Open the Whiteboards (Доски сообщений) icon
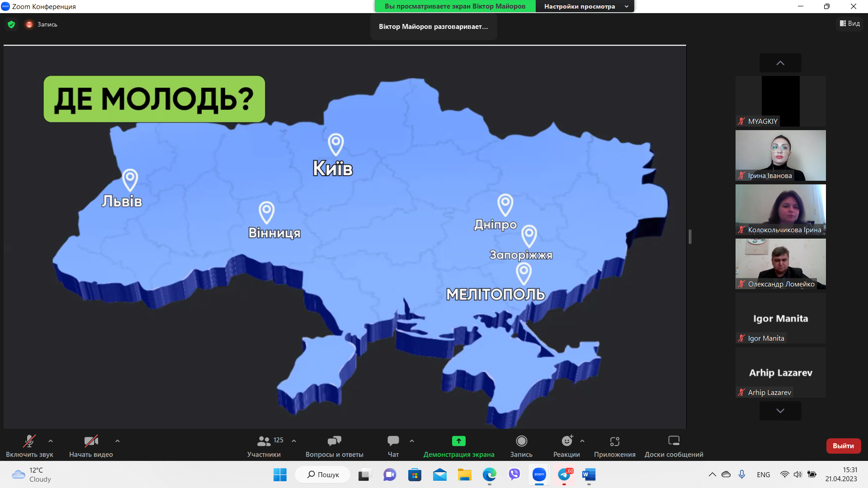This screenshot has width=868, height=488. pyautogui.click(x=674, y=441)
